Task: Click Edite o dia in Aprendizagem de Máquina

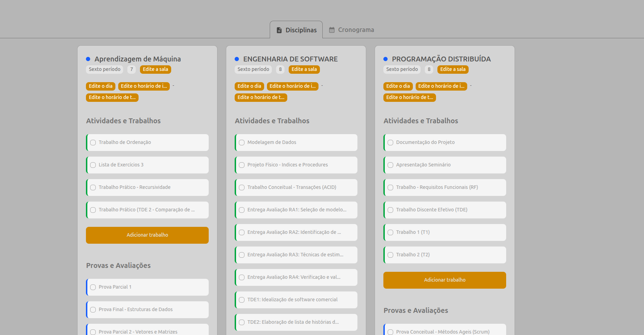Action: point(101,86)
